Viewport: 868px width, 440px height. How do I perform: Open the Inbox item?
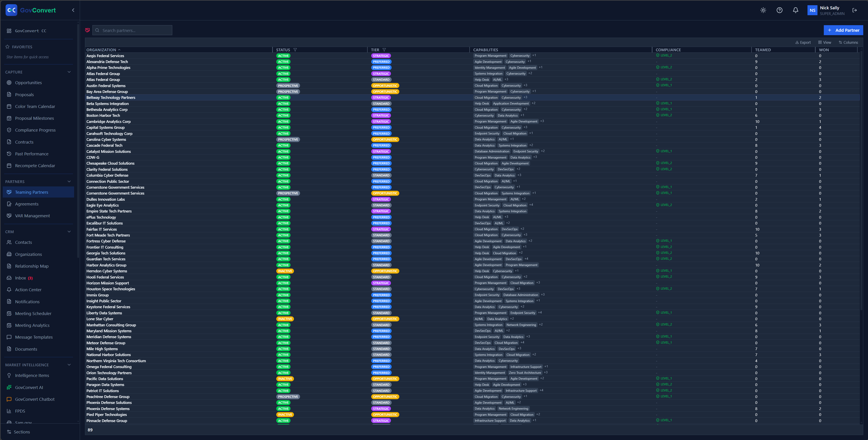click(x=21, y=278)
